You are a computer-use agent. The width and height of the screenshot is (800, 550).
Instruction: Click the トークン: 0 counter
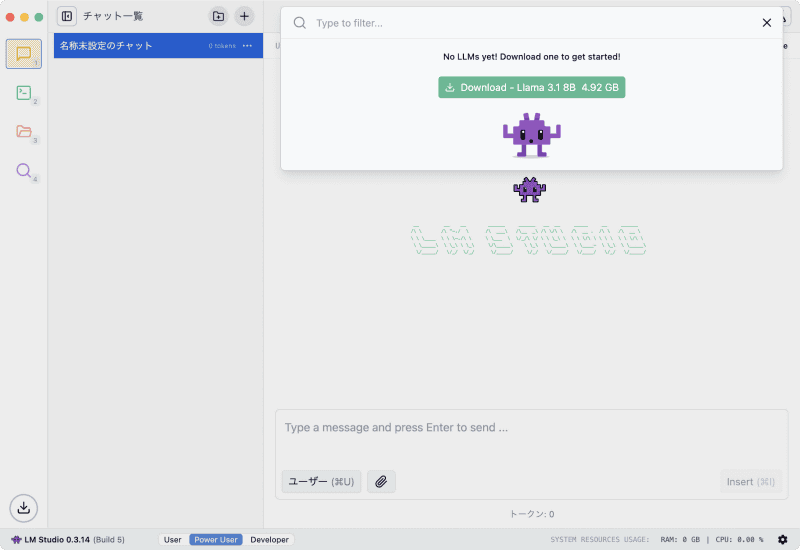[x=532, y=514]
